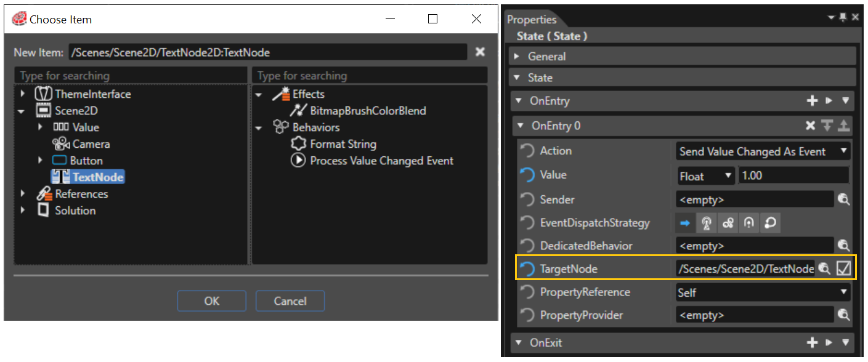
Task: Expand the Value node arrow
Action: (40, 127)
